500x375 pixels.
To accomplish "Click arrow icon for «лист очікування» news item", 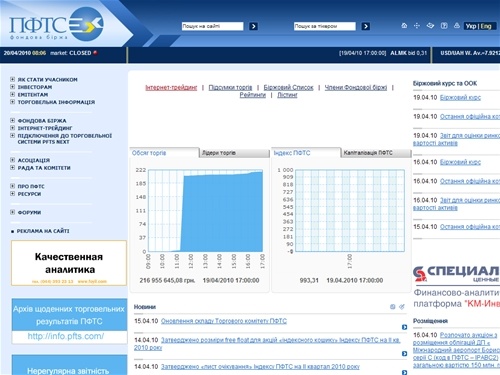I will (404, 372).
